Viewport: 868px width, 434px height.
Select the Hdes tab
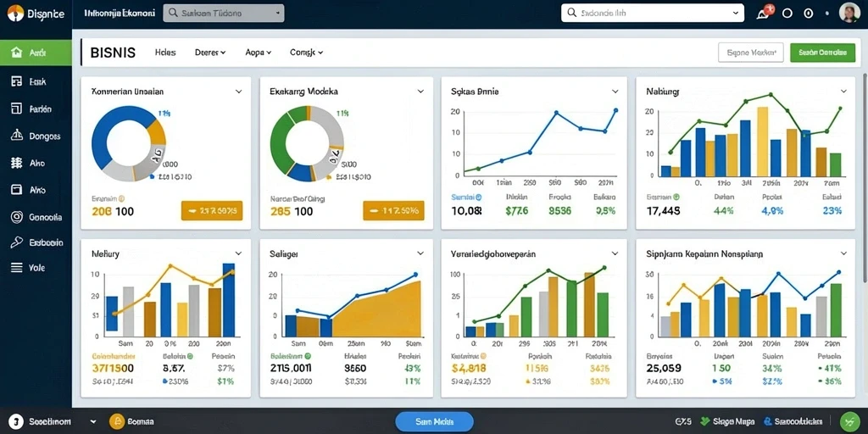tap(165, 53)
